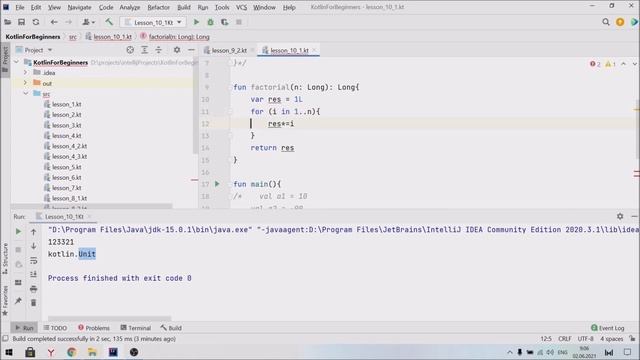Click Expand All in Project panel

pos(144,50)
